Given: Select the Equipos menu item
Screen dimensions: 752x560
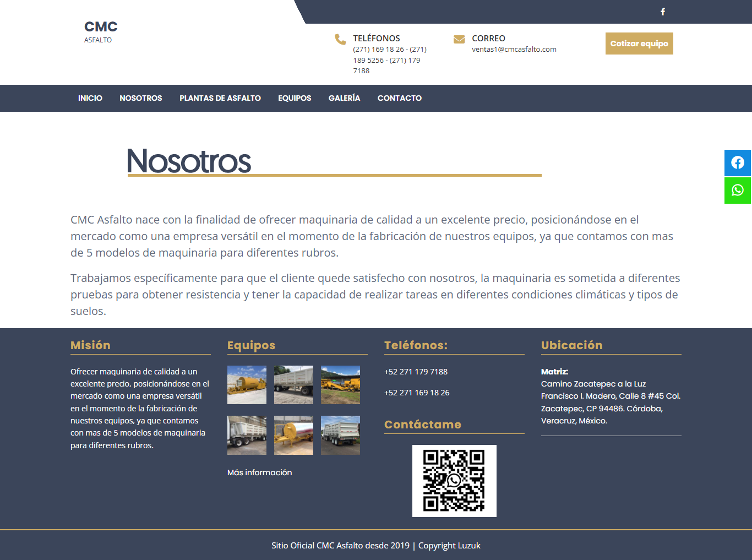Looking at the screenshot, I should [295, 98].
